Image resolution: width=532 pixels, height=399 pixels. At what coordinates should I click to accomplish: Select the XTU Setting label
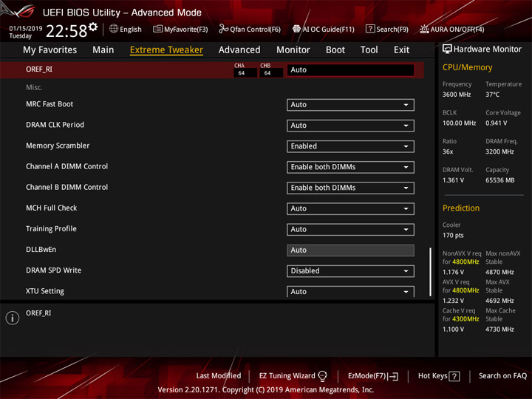pyautogui.click(x=45, y=291)
